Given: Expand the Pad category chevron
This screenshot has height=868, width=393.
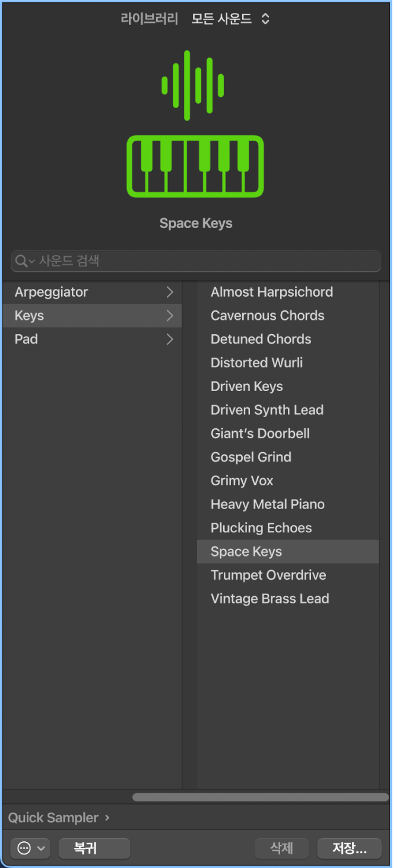Looking at the screenshot, I should pos(170,339).
